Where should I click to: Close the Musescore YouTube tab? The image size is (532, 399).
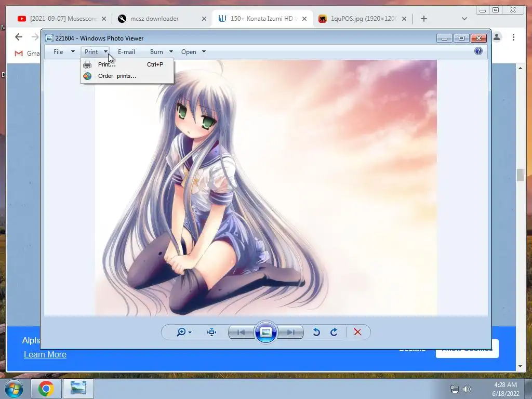104,19
